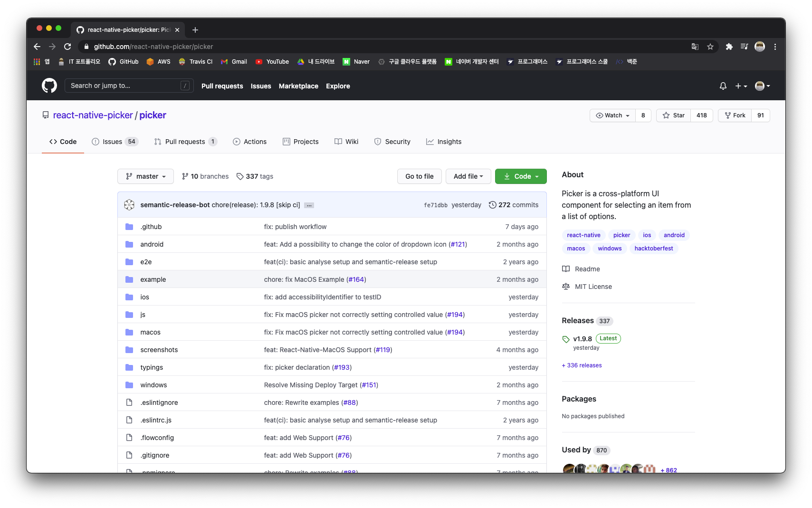Reload the page
This screenshot has height=508, width=812.
coord(67,47)
